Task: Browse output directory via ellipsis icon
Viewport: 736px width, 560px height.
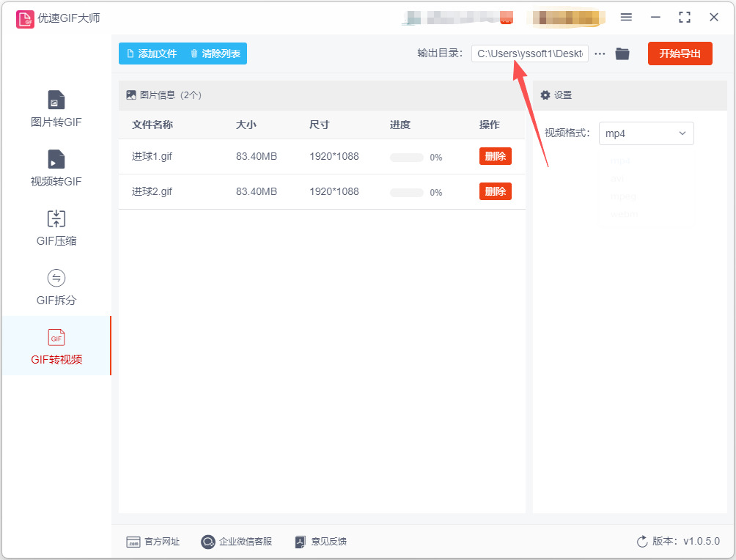Action: (600, 54)
